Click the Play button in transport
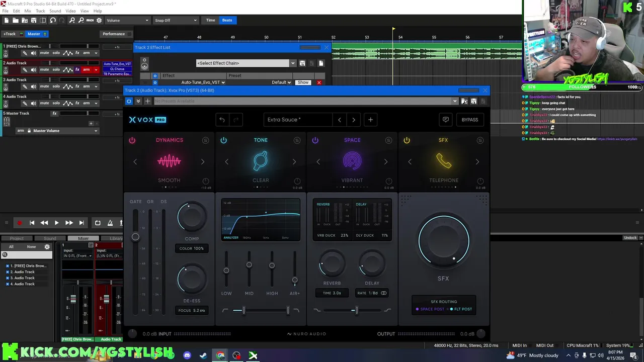This screenshot has width=644, height=362. [56, 223]
